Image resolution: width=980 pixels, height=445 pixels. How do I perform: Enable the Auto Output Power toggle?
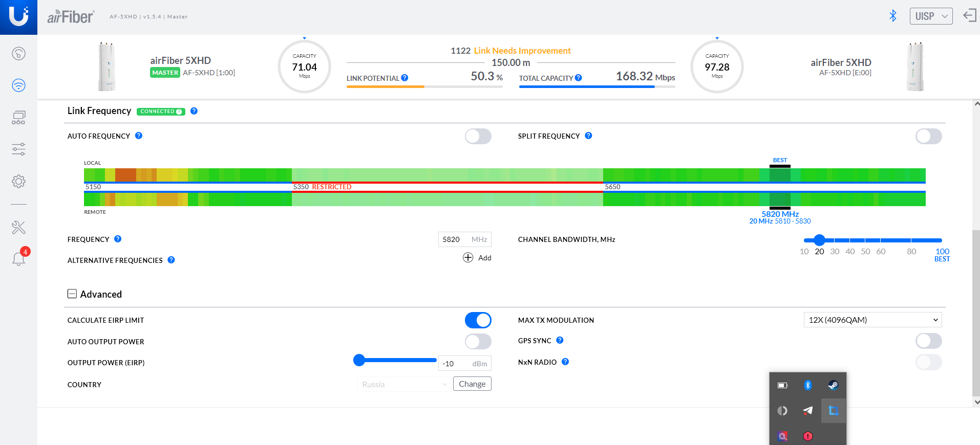pyautogui.click(x=478, y=341)
